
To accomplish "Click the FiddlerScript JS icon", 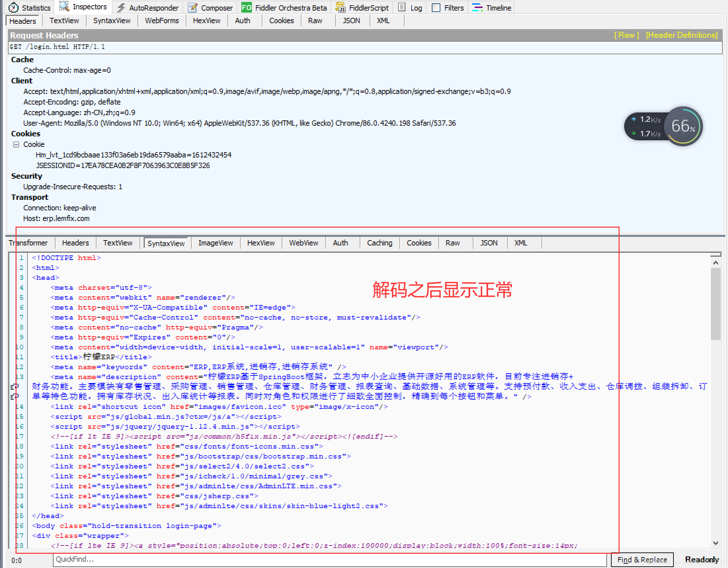I will [x=340, y=8].
